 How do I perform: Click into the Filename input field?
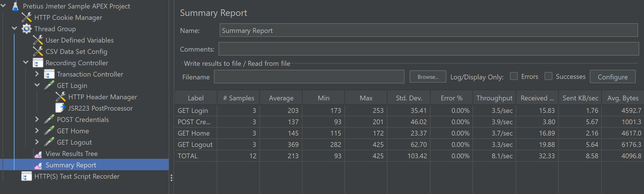click(x=309, y=77)
